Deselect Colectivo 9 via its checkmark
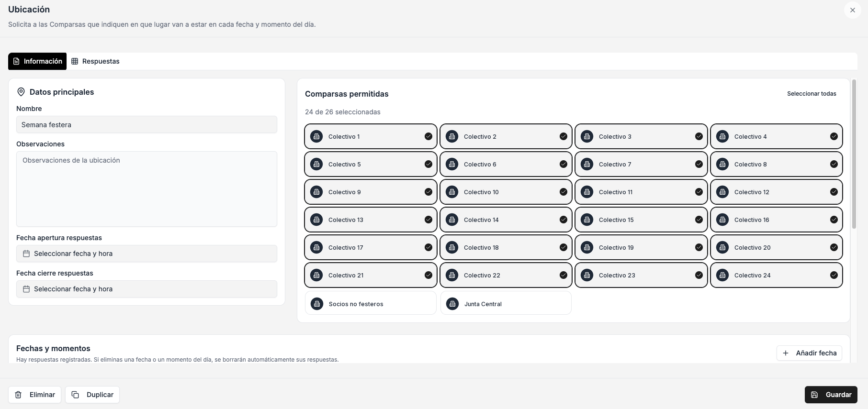 pos(428,192)
